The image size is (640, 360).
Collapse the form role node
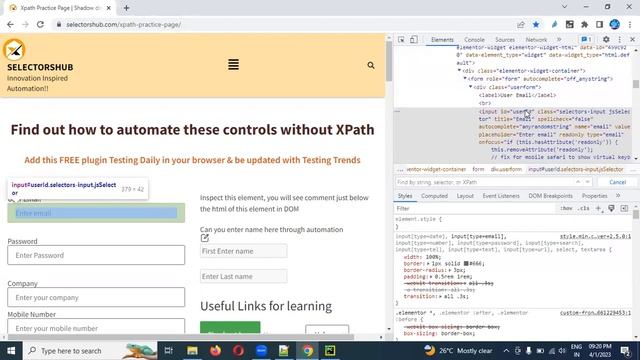[x=465, y=79]
